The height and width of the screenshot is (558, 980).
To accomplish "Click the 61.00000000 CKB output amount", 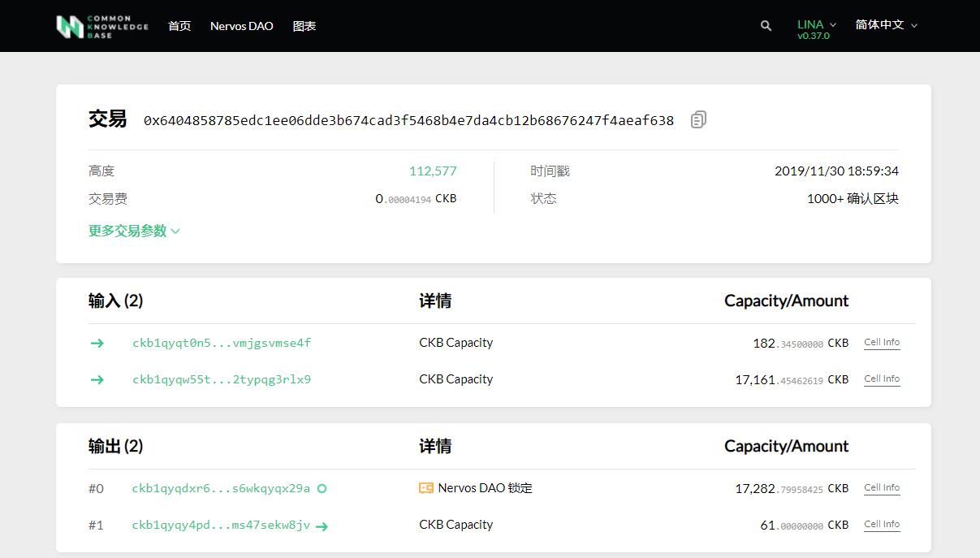I will click(x=804, y=526).
